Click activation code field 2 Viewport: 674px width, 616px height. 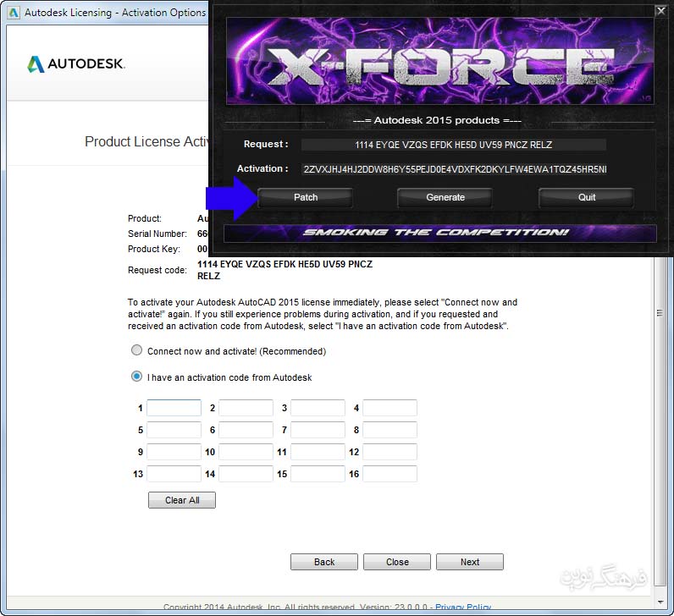246,408
